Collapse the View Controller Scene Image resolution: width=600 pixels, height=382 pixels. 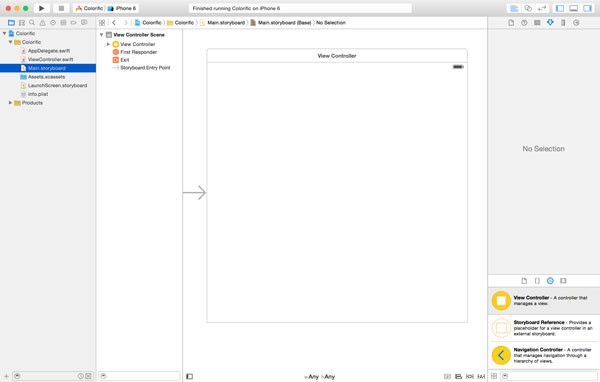point(102,35)
